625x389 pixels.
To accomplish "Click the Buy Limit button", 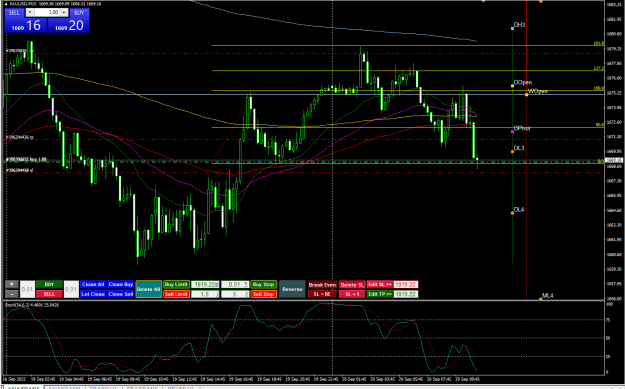I will pos(176,285).
